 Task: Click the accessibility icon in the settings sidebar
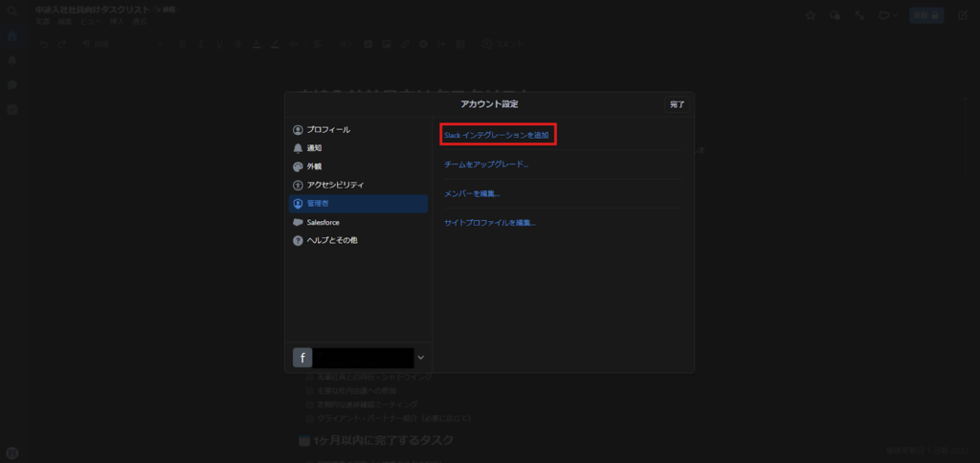[298, 185]
